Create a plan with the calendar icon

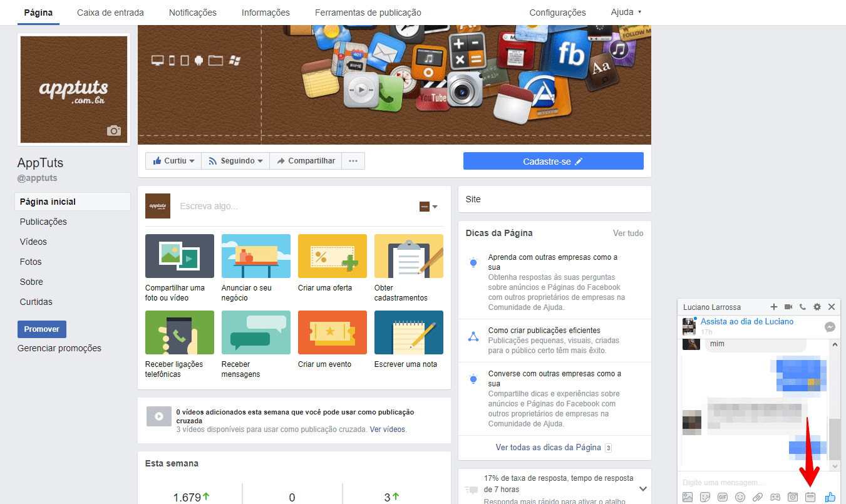pos(810,497)
